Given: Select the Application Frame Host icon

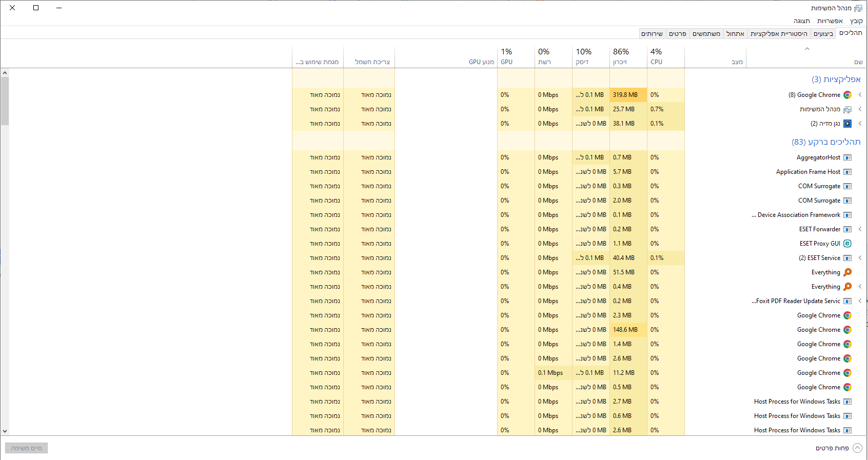Looking at the screenshot, I should pyautogui.click(x=847, y=172).
